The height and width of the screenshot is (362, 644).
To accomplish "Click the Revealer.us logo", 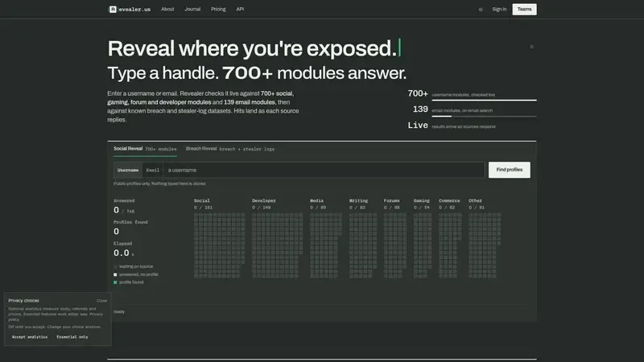I will (130, 9).
